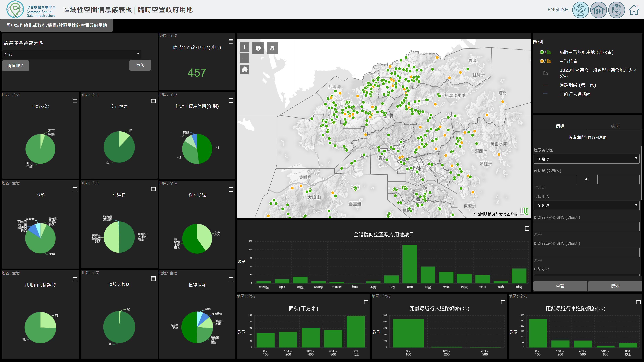The height and width of the screenshot is (362, 644).
Task: Zoom in on the map
Action: [245, 47]
